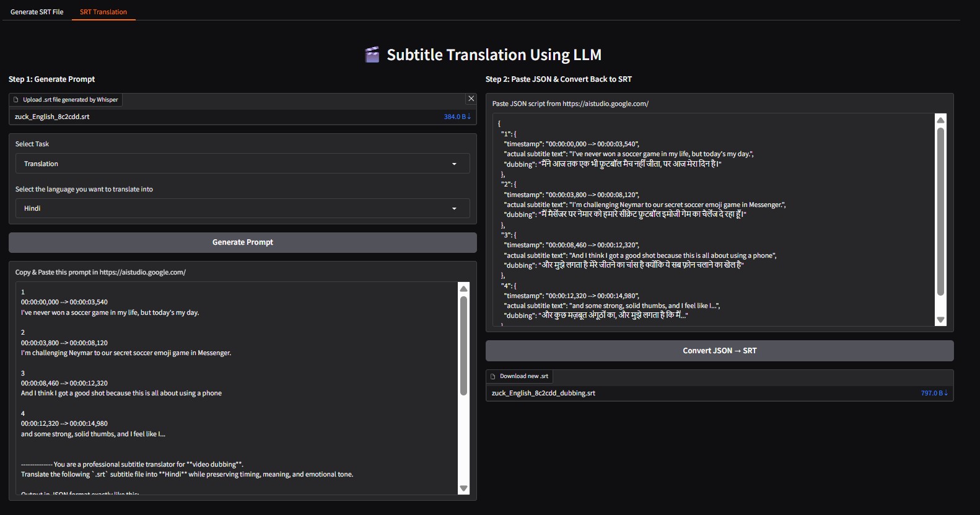
Task: Click the JSON box scroll up arrow
Action: (x=940, y=120)
